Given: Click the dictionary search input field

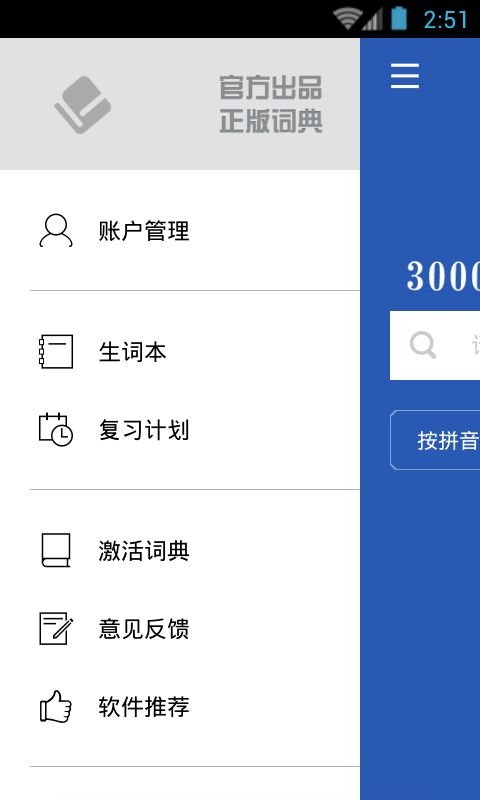Looking at the screenshot, I should tap(435, 345).
